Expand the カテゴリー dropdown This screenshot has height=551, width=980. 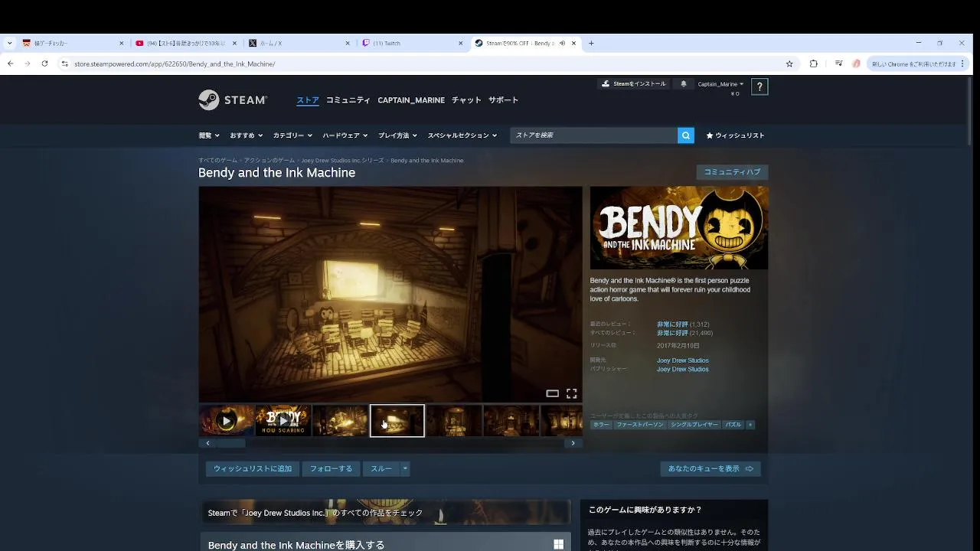tap(292, 135)
